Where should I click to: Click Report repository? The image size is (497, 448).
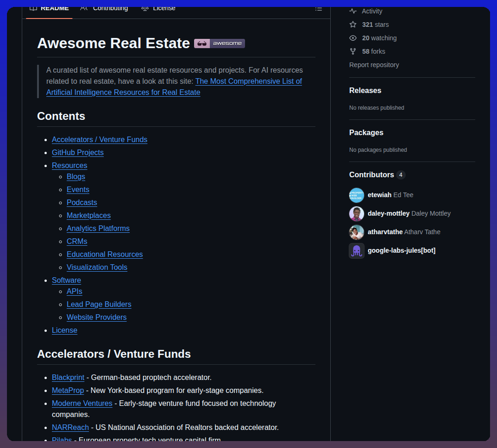click(374, 65)
